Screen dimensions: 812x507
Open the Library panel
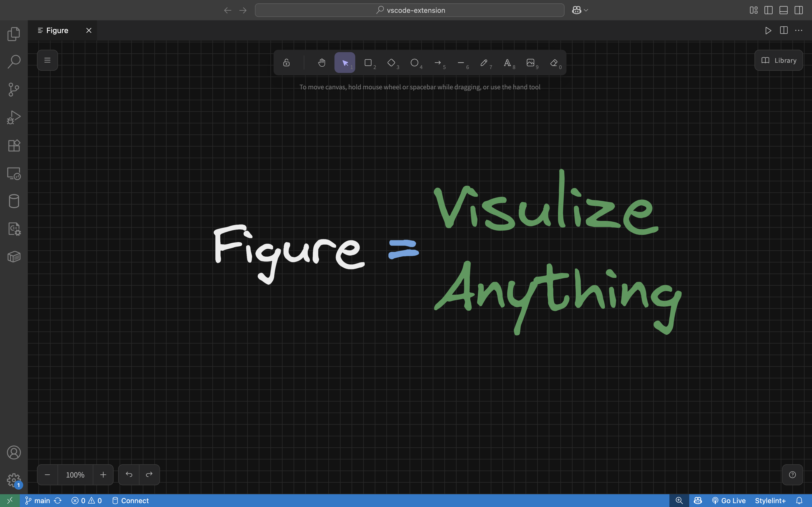778,60
